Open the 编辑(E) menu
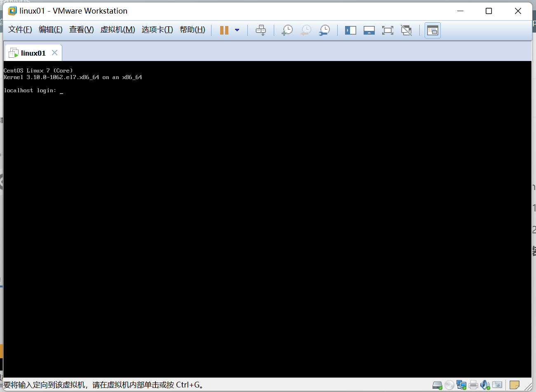Screen dimensions: 536x392 [x=51, y=30]
